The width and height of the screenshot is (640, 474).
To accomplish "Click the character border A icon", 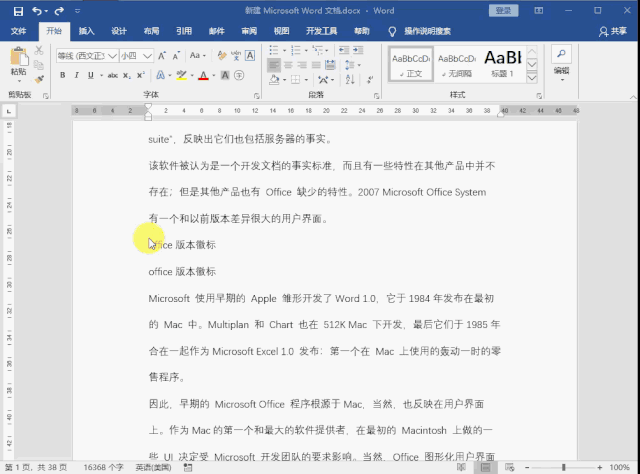I will tap(250, 56).
